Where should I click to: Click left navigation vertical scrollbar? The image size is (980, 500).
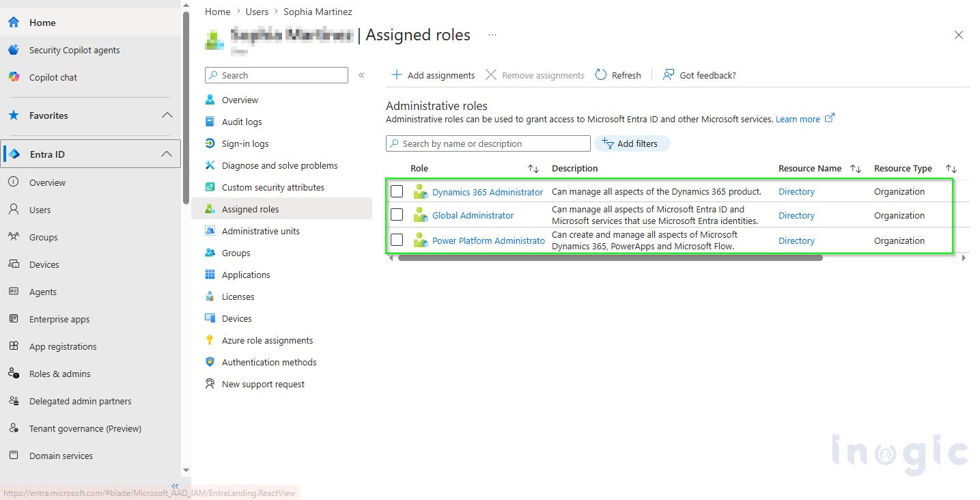186,108
